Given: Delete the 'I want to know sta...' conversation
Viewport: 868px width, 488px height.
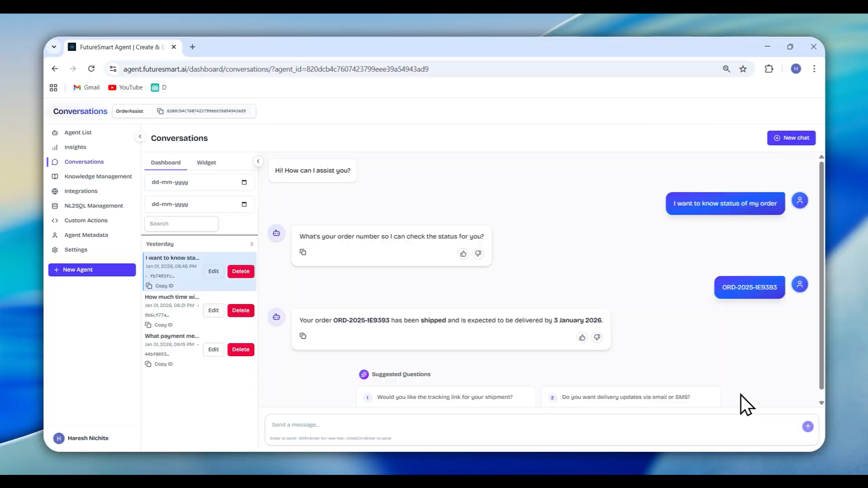Looking at the screenshot, I should click(241, 271).
